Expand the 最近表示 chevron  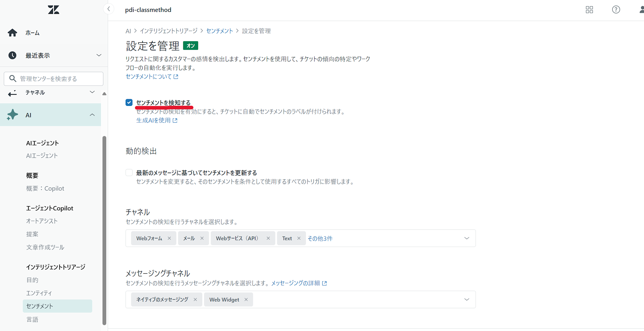click(99, 55)
